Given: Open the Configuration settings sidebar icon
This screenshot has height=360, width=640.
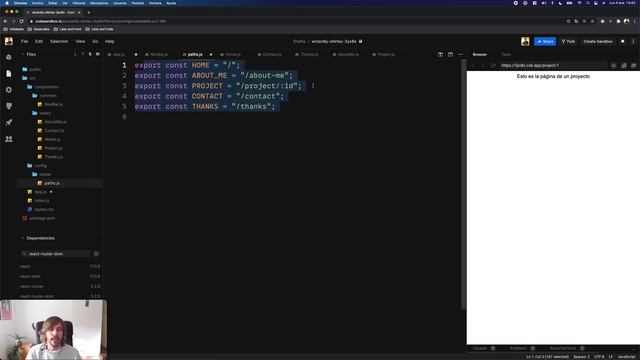Looking at the screenshot, I should click(x=9, y=90).
